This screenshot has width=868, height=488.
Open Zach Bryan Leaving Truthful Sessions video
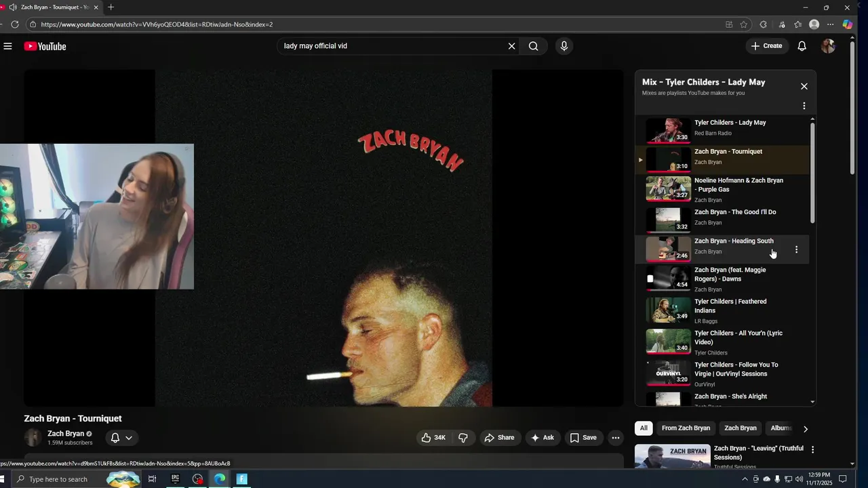(720, 457)
